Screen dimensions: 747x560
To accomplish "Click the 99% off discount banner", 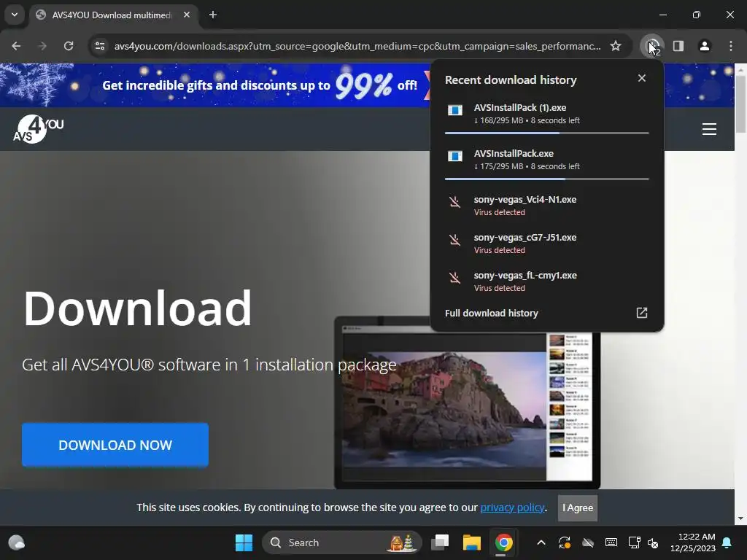I will 260,85.
